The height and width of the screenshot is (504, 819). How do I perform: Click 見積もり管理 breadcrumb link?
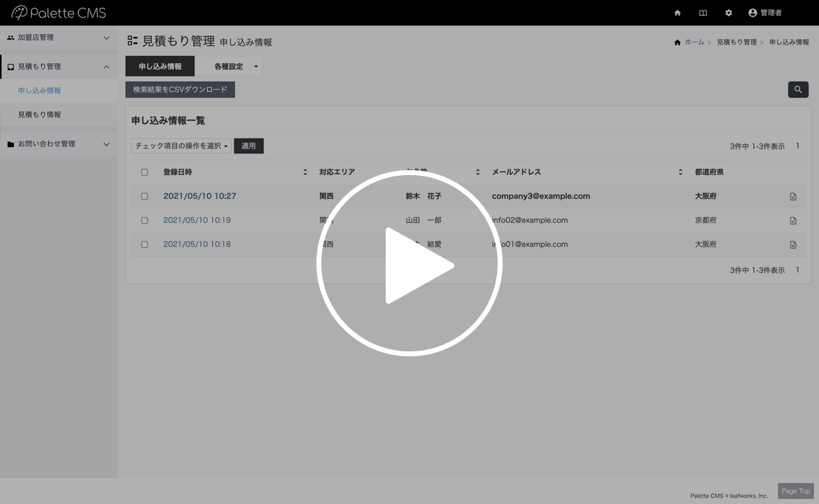736,42
